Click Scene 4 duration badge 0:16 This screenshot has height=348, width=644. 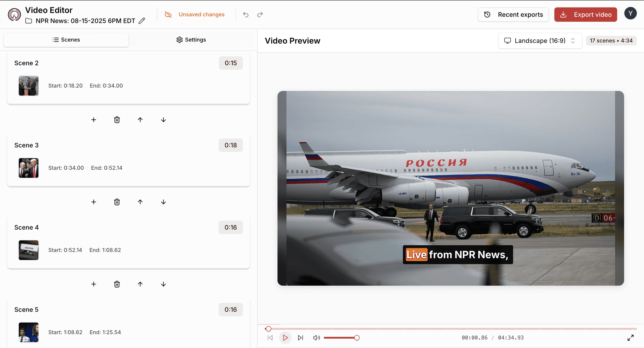[231, 227]
